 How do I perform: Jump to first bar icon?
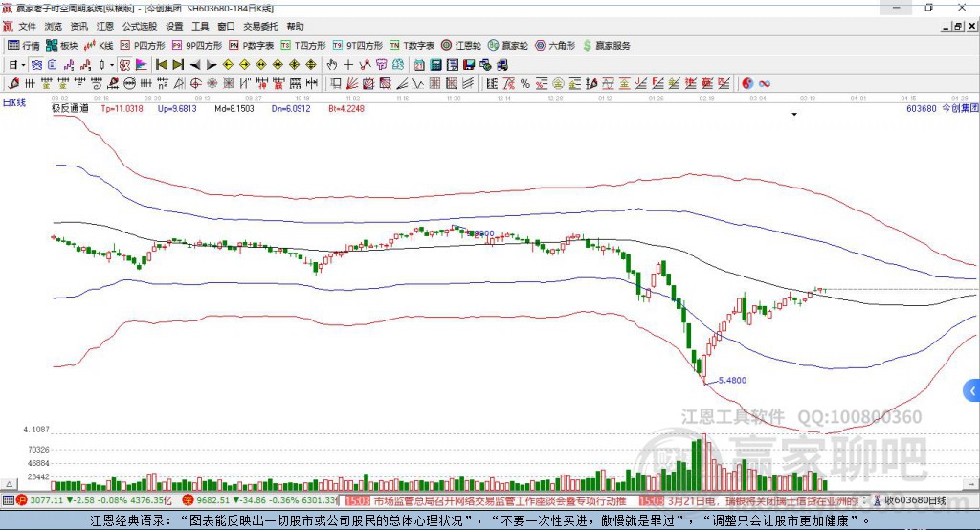click(161, 65)
